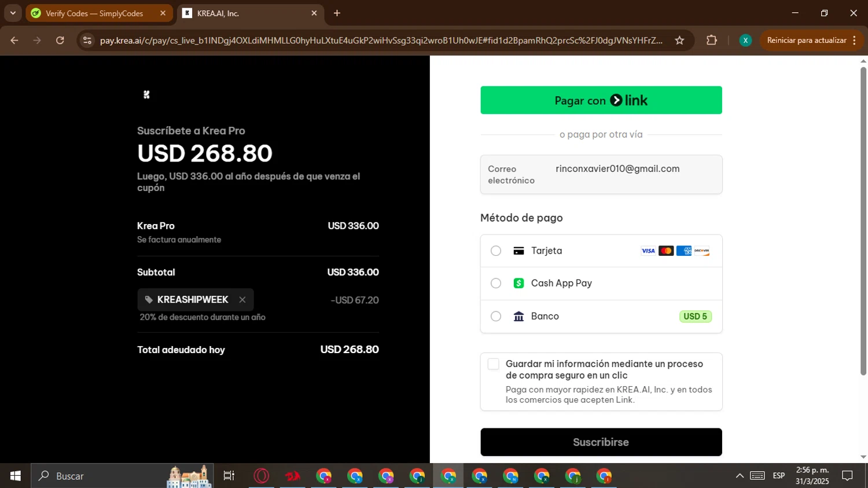The height and width of the screenshot is (488, 868).
Task: Open the browser extensions puzzle icon
Action: 712,40
